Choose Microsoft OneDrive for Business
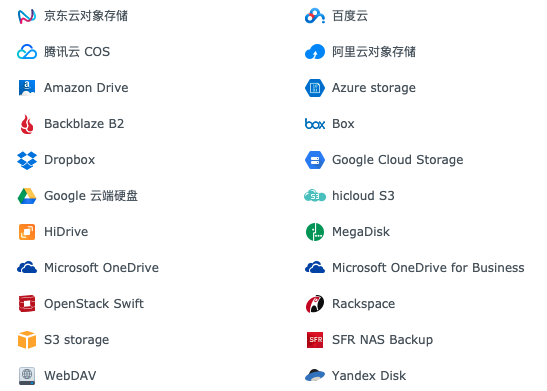 click(x=414, y=268)
